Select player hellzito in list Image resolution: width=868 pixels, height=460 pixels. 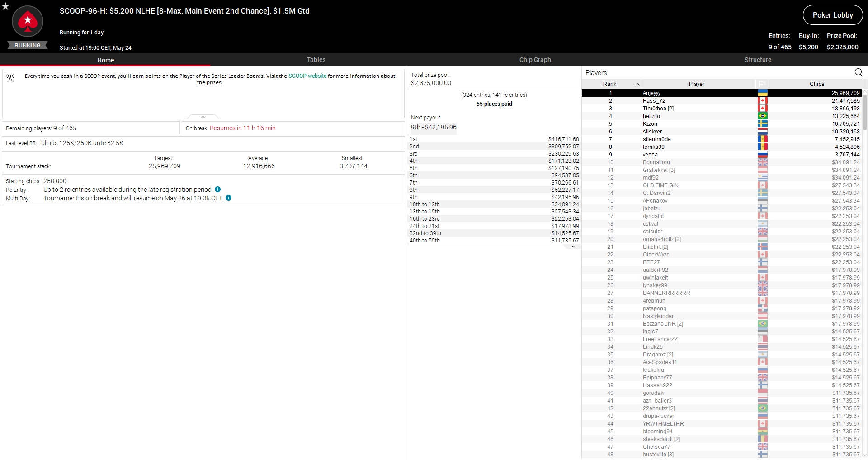coord(722,116)
